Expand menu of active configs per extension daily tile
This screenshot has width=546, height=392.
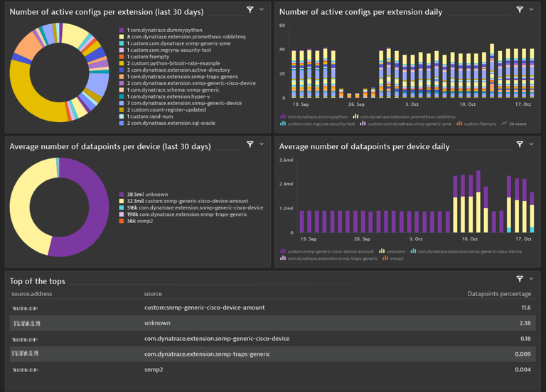[531, 9]
